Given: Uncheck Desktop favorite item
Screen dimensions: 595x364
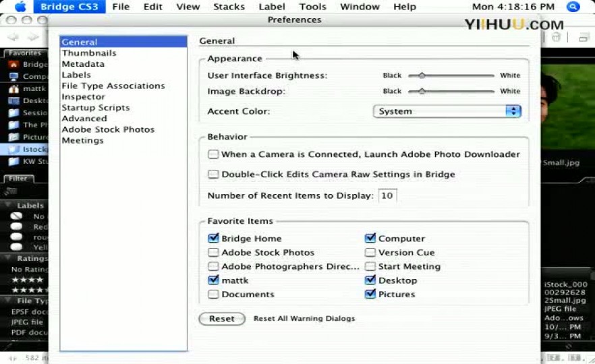Looking at the screenshot, I should 370,280.
